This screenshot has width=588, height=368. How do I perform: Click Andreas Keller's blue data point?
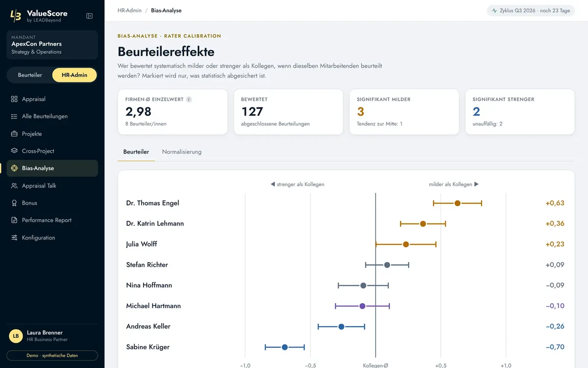[x=342, y=327]
